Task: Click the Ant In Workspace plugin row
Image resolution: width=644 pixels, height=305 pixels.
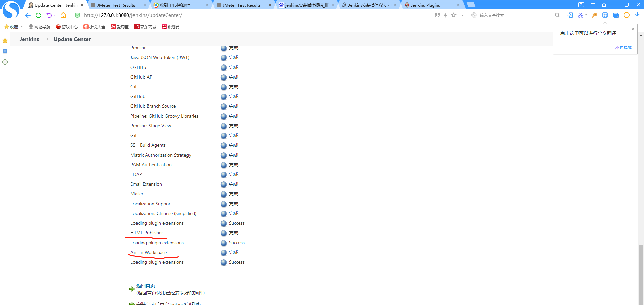Action: [x=149, y=252]
